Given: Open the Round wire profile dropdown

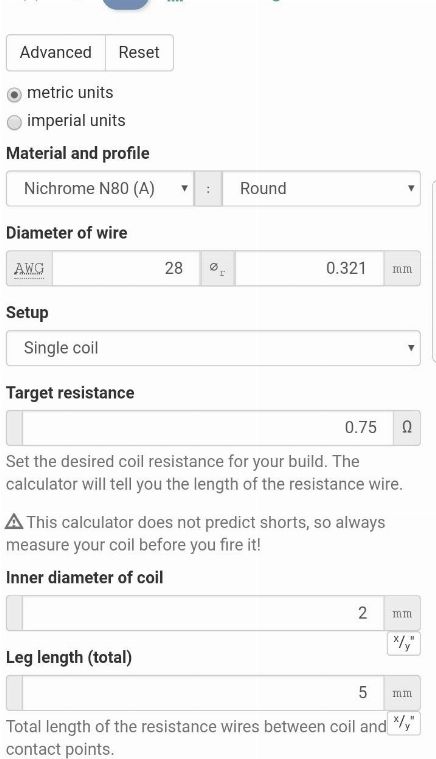Looking at the screenshot, I should pos(321,188).
